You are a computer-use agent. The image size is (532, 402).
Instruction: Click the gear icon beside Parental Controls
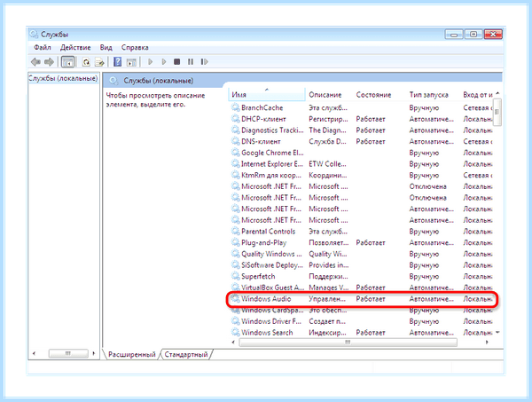coord(236,232)
